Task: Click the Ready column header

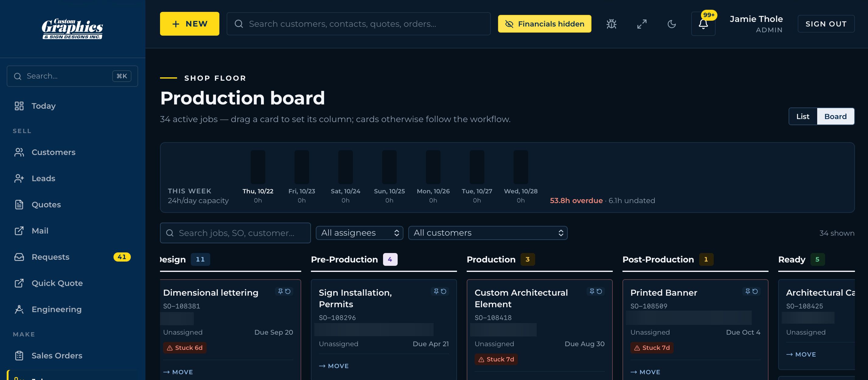Action: (792, 260)
